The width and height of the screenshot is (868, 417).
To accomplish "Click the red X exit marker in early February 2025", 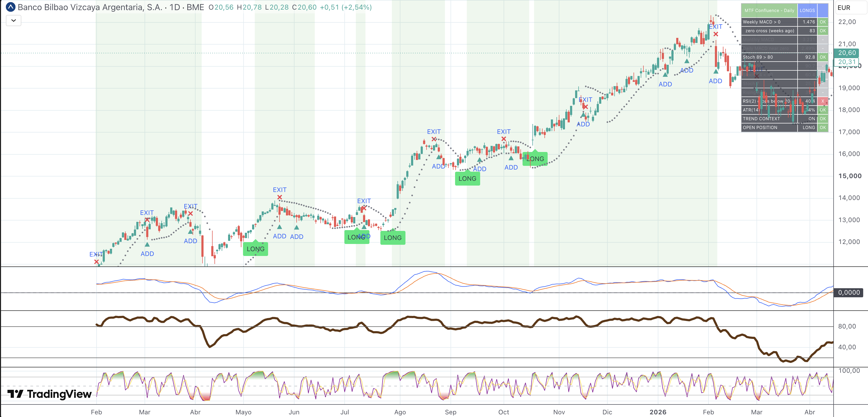I will [96, 262].
